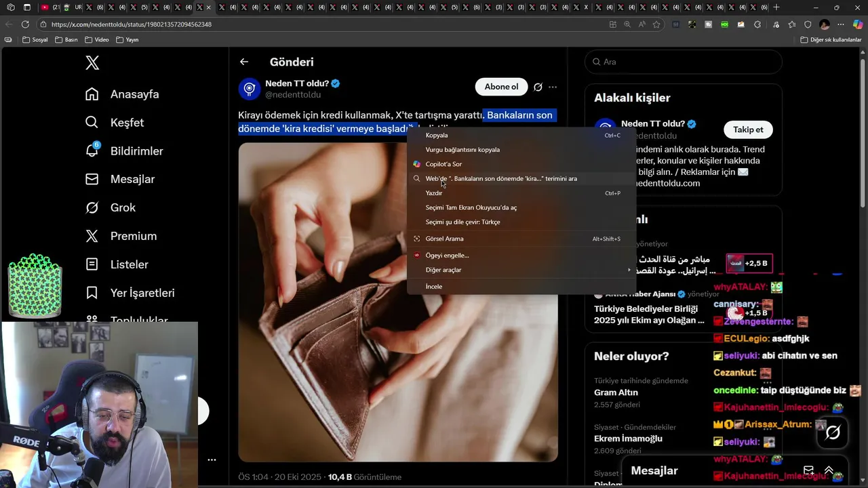Click the Abone ol button
The width and height of the screenshot is (868, 488).
point(501,87)
